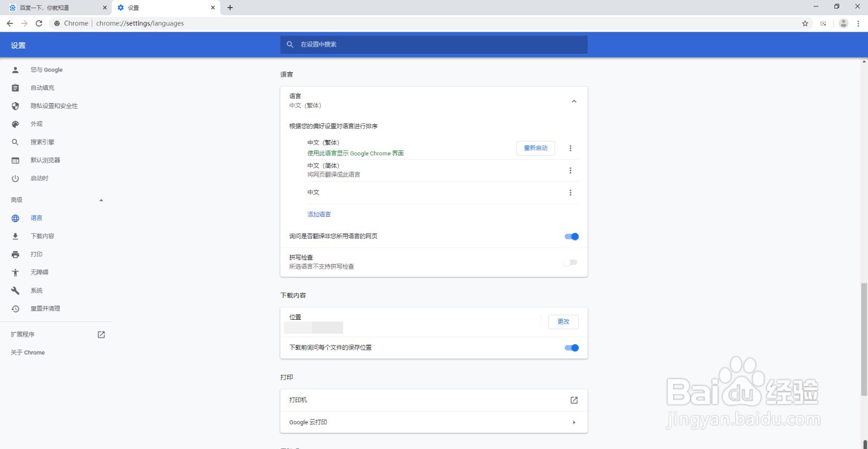Click the globe icon beside 语言

(x=15, y=218)
